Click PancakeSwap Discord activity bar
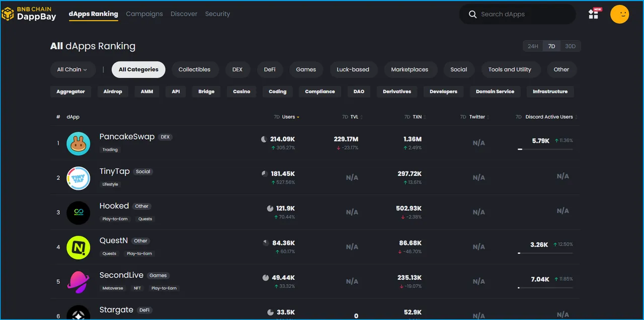This screenshot has width=644, height=320. 545,149
